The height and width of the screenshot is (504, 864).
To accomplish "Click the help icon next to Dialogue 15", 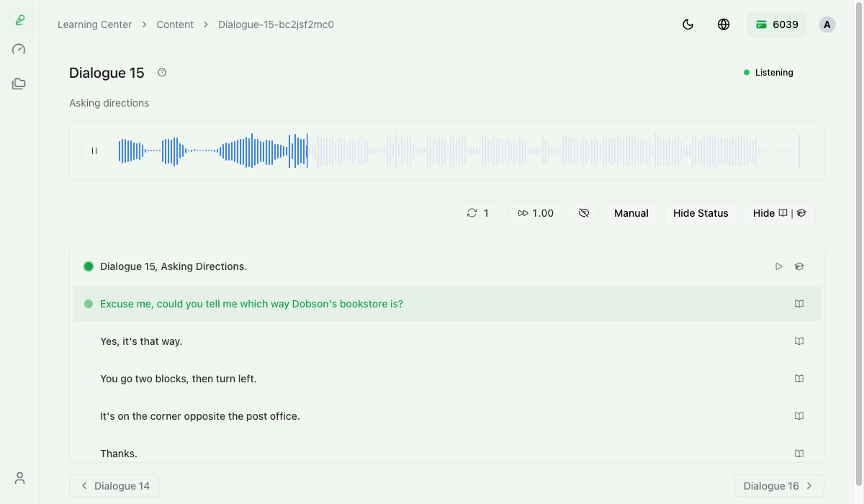I will [162, 73].
